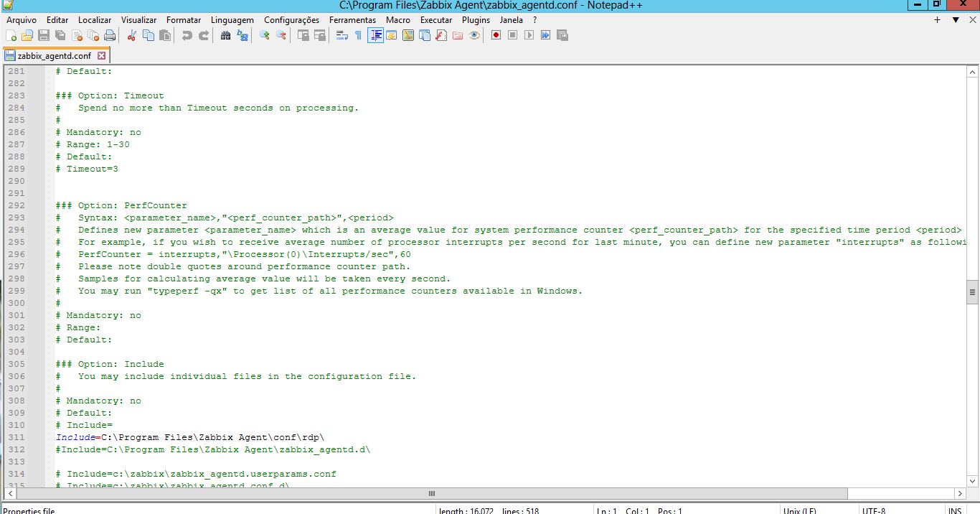Click the plus button in menu bar
Screen dimensions: 980x514
(x=937, y=20)
